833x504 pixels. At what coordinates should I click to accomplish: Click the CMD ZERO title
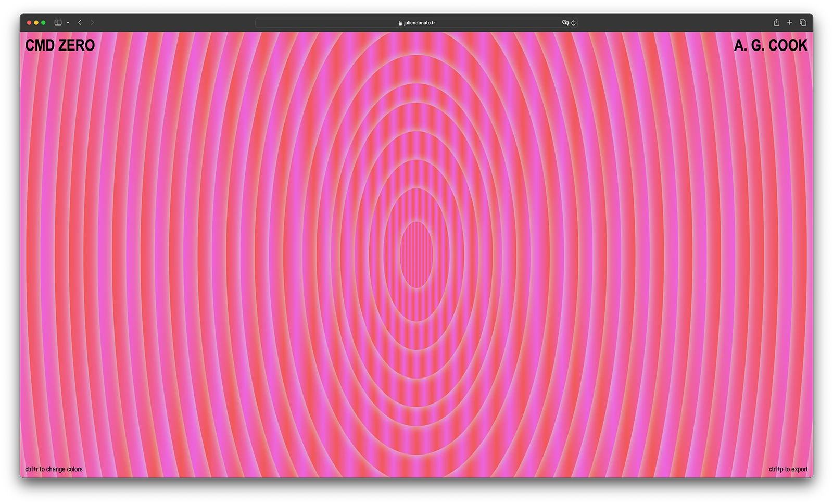(x=60, y=45)
